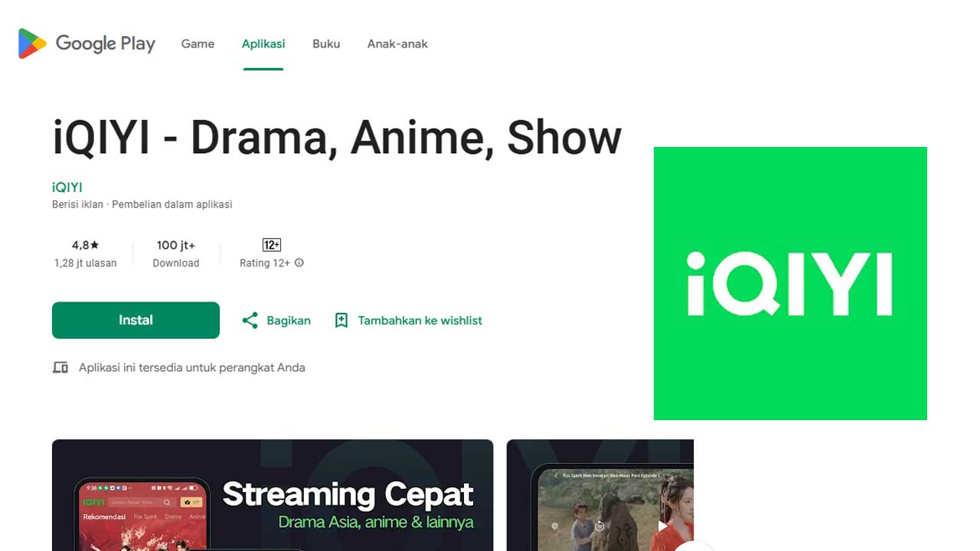Open the Streaming Cepat screenshot
The width and height of the screenshot is (980, 551).
click(273, 495)
